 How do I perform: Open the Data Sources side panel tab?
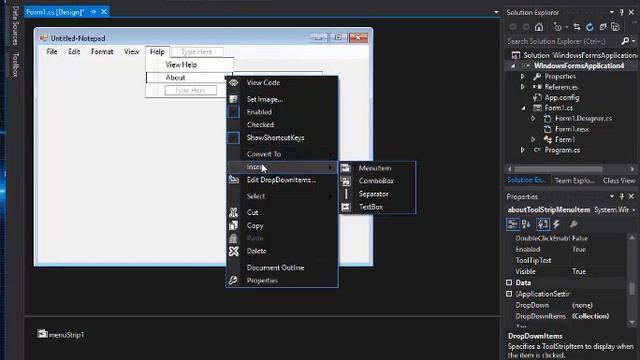[15, 25]
